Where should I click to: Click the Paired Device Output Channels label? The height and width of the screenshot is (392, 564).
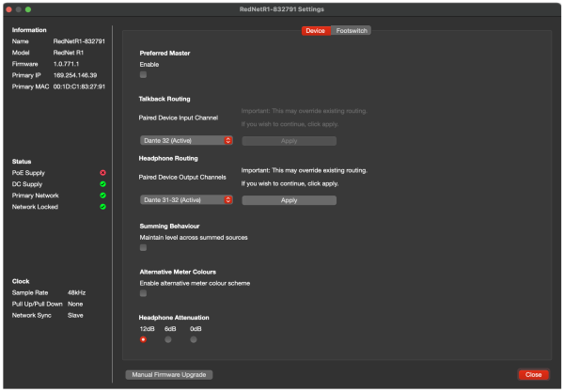(x=182, y=178)
